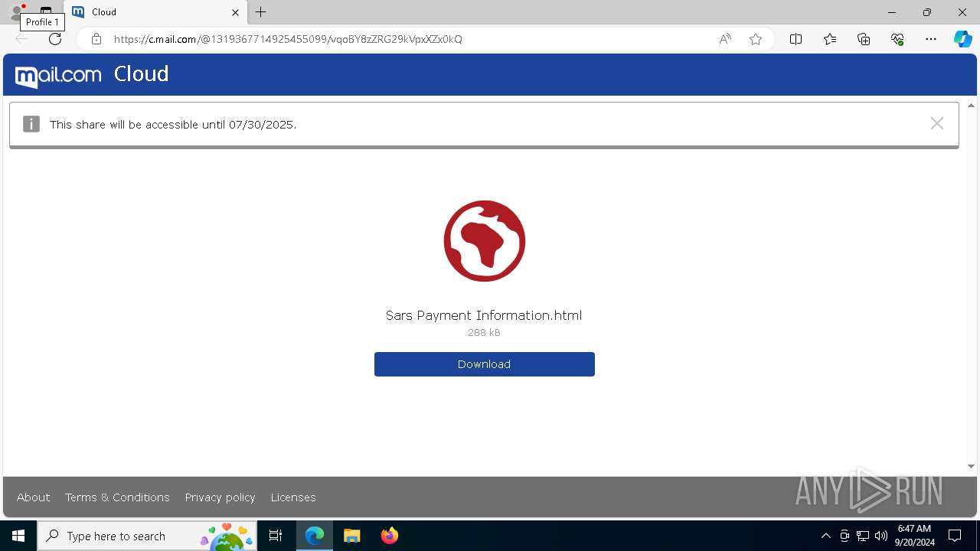Click the mail.com logo
980x551 pixels.
(58, 75)
